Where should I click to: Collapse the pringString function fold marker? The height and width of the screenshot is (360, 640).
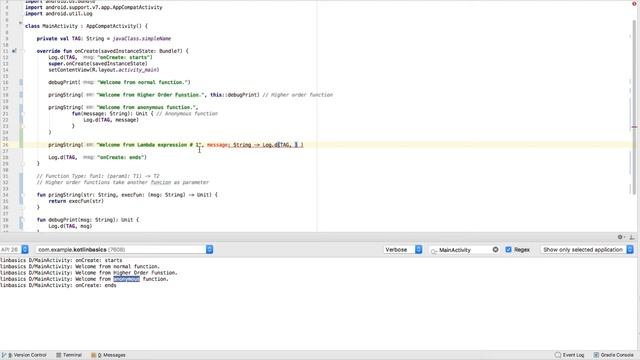(x=23, y=195)
